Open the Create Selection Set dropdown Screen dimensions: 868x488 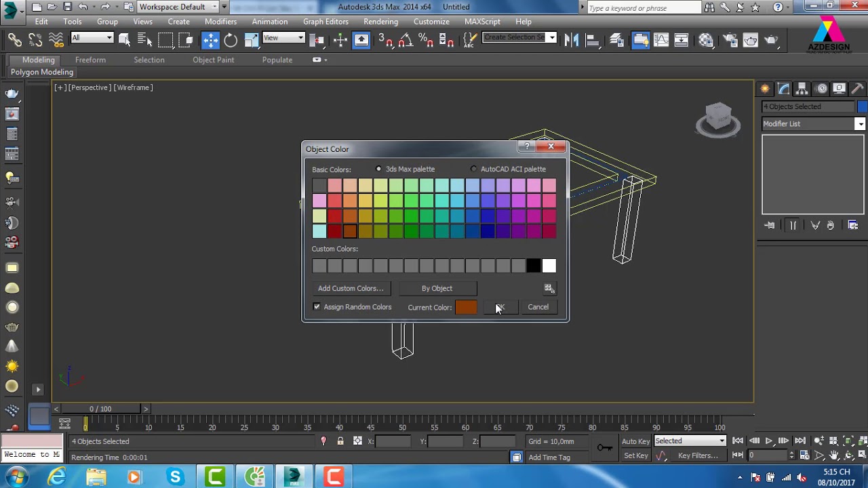coord(519,37)
